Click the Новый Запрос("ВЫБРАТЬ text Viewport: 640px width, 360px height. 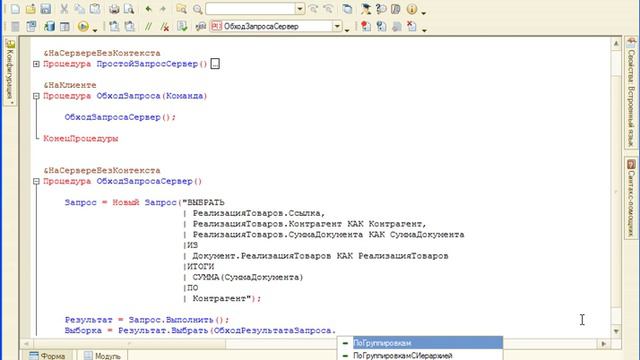point(169,202)
